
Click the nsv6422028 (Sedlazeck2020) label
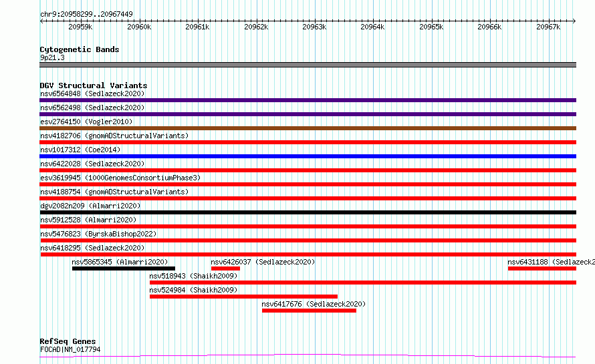(92, 164)
